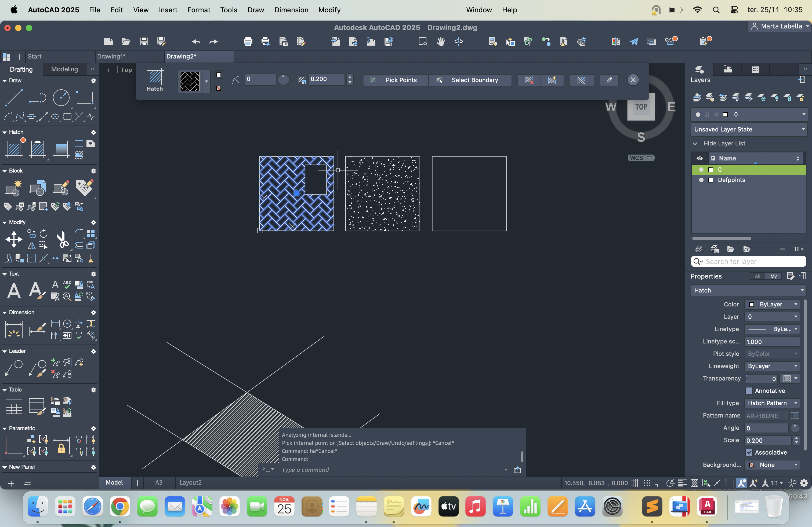Screen dimensions: 812x527
Task: Toggle visibility of Defpoints layer
Action: (701, 180)
